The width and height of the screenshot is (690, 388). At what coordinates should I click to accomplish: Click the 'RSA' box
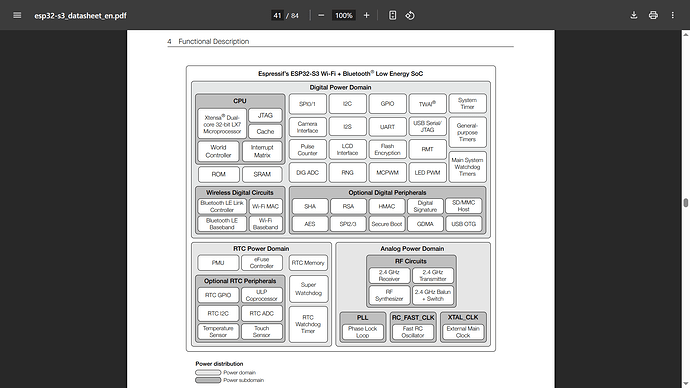348,206
